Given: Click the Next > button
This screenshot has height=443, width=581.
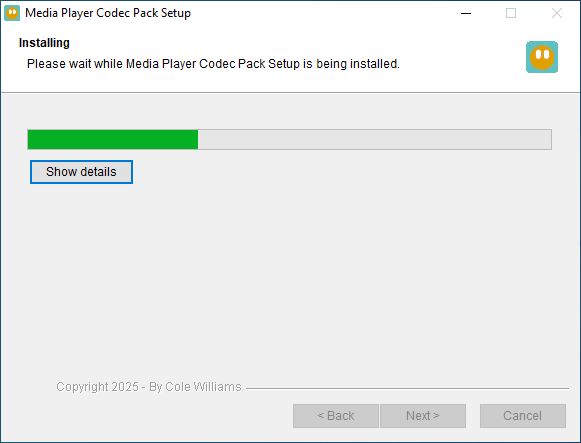Looking at the screenshot, I should (423, 416).
